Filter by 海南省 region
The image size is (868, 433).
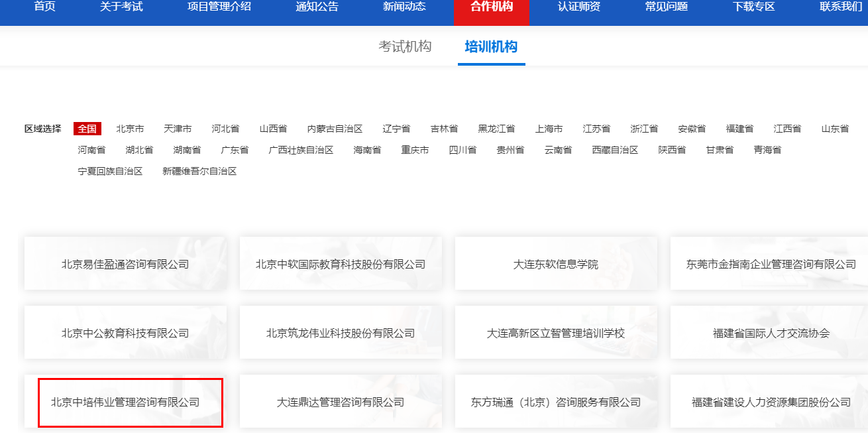tap(367, 150)
